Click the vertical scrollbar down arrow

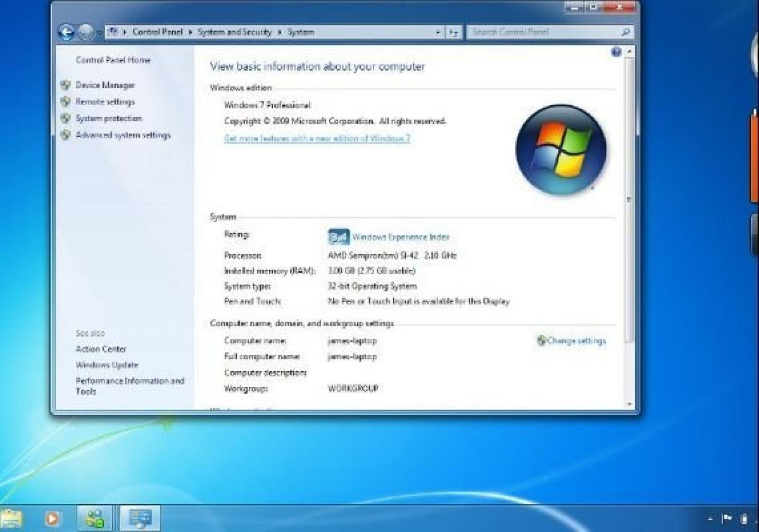629,404
